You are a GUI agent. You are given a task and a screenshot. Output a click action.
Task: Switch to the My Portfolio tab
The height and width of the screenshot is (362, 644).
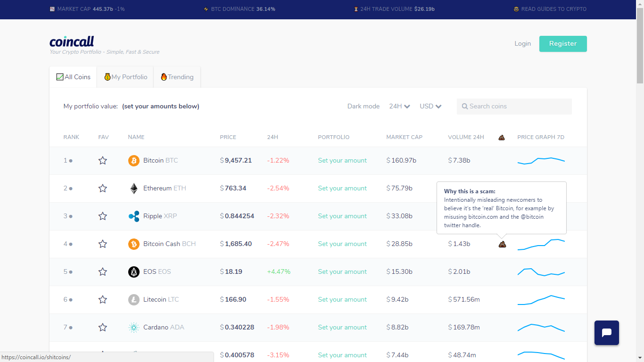(x=125, y=77)
